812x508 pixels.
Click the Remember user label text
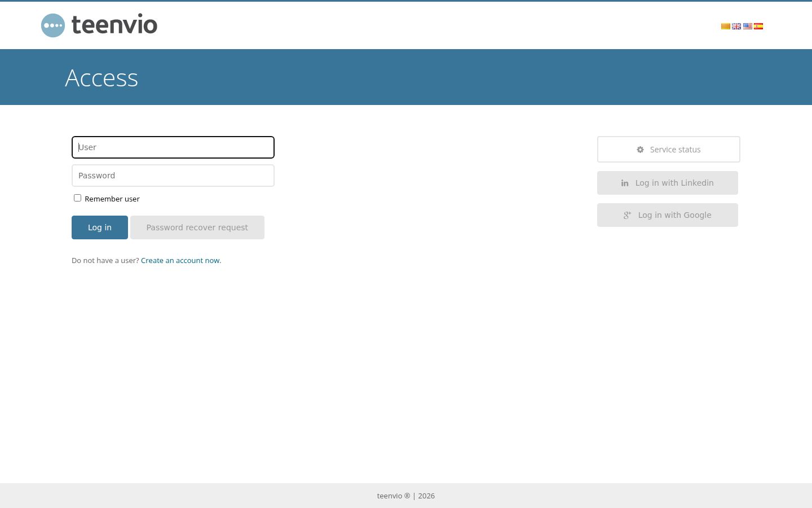pyautogui.click(x=112, y=199)
